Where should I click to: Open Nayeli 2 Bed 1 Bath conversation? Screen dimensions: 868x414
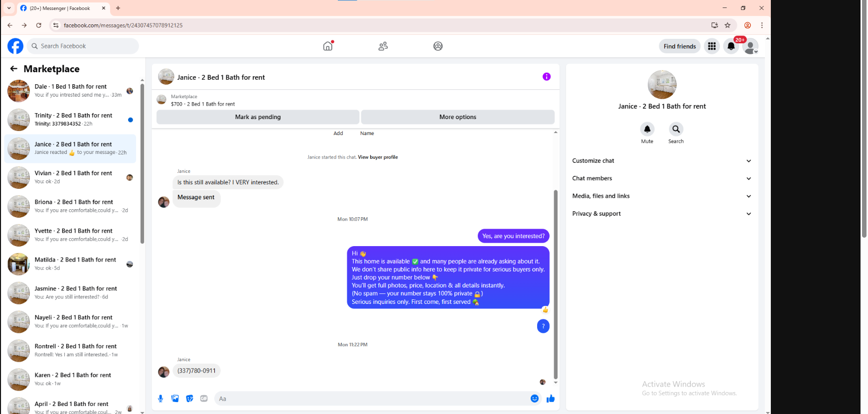(70, 322)
